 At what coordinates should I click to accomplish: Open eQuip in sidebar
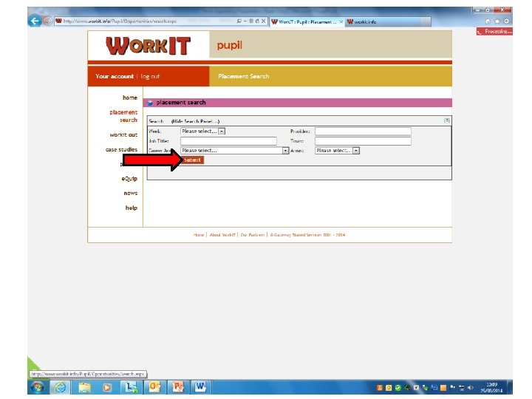129,179
